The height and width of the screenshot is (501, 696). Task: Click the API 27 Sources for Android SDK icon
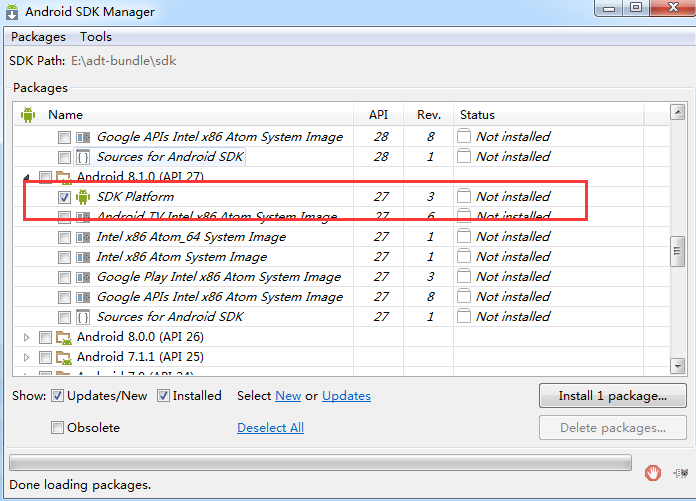tap(83, 317)
